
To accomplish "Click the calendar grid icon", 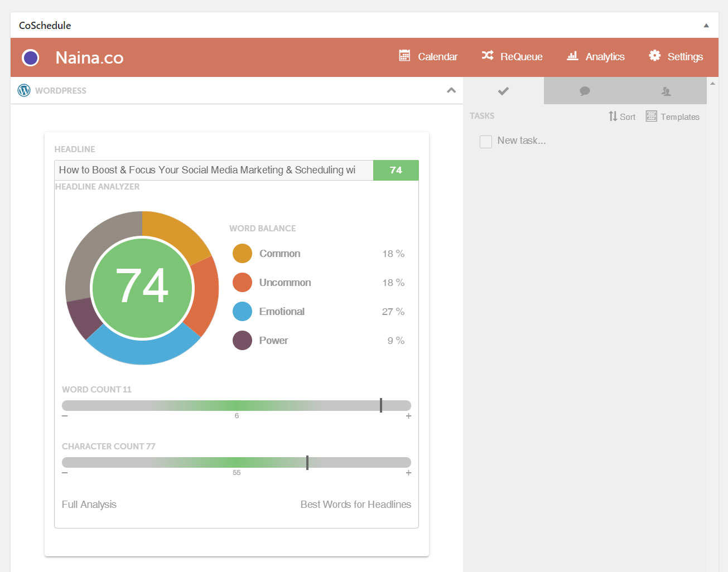I will tap(404, 55).
